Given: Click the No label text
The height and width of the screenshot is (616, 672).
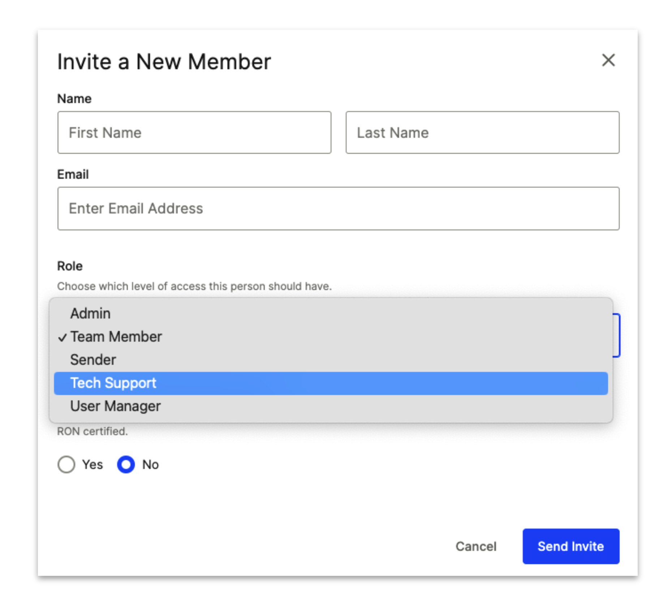Looking at the screenshot, I should coord(150,465).
